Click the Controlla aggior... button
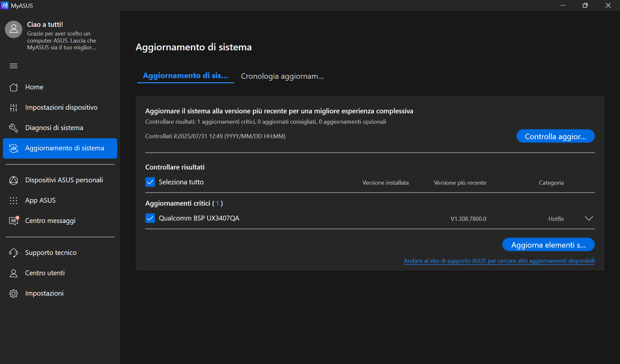This screenshot has height=364, width=620. [x=555, y=136]
